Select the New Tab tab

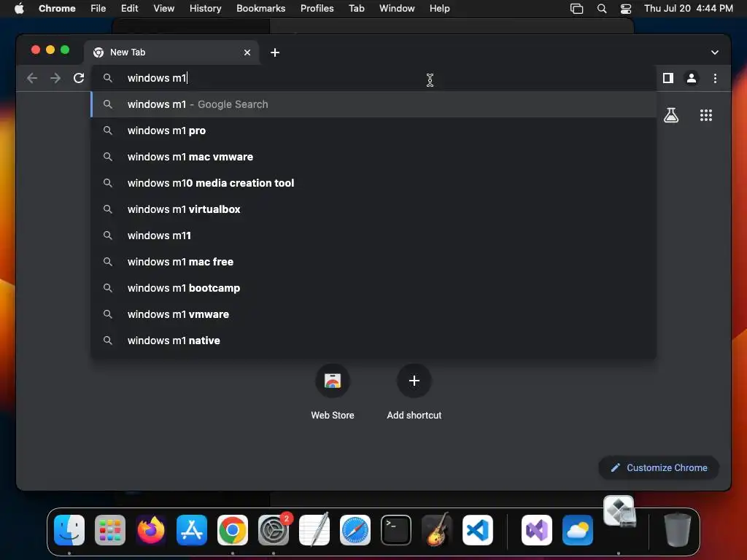coord(171,52)
